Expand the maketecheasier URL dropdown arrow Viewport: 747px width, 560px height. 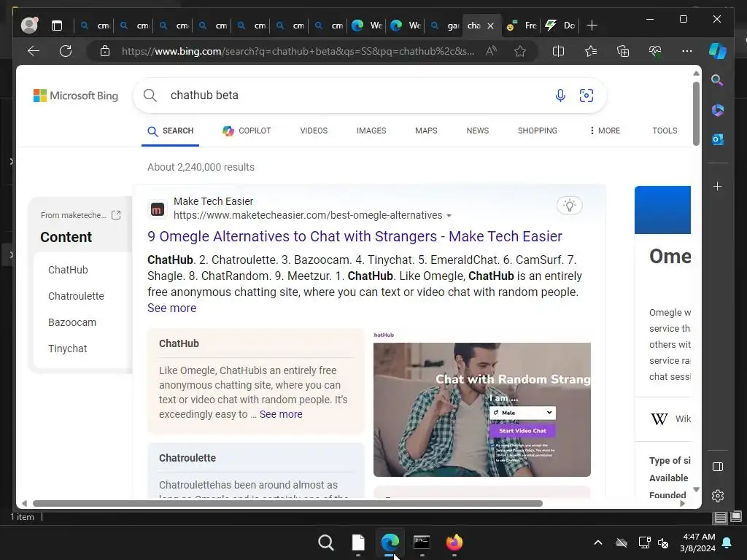pos(449,216)
